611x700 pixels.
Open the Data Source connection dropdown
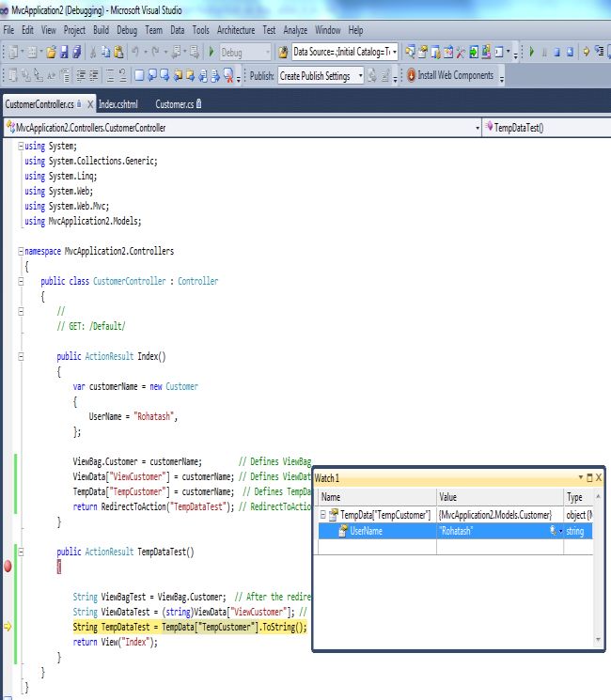(394, 53)
